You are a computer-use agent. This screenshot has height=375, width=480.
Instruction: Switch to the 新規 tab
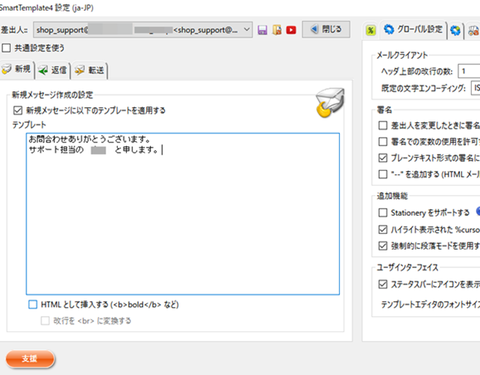pyautogui.click(x=17, y=69)
